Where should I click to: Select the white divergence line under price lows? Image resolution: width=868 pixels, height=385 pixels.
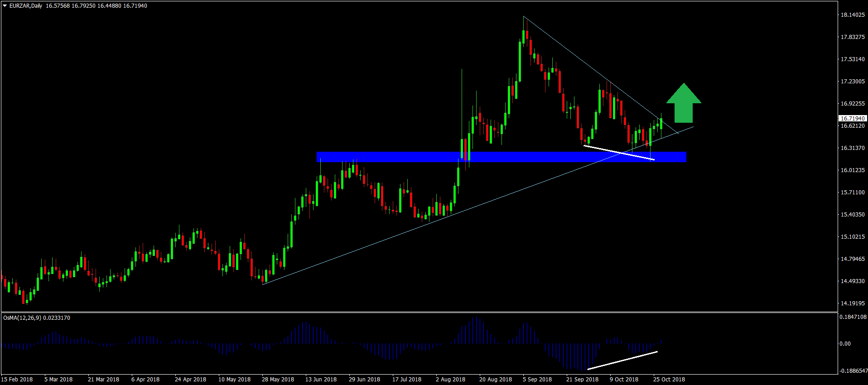coord(619,153)
